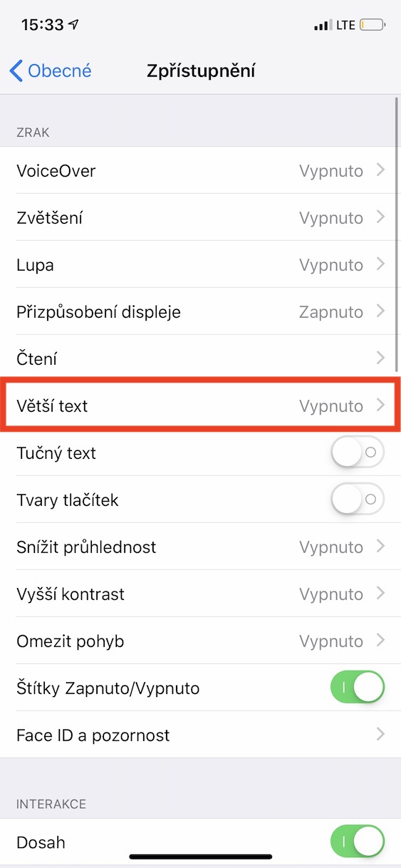Open the Vyšší kontrast option
Screen dimensions: 401x868
(x=200, y=594)
